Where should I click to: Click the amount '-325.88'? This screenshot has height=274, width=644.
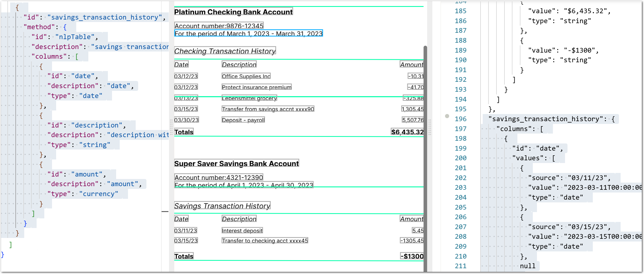click(x=413, y=98)
